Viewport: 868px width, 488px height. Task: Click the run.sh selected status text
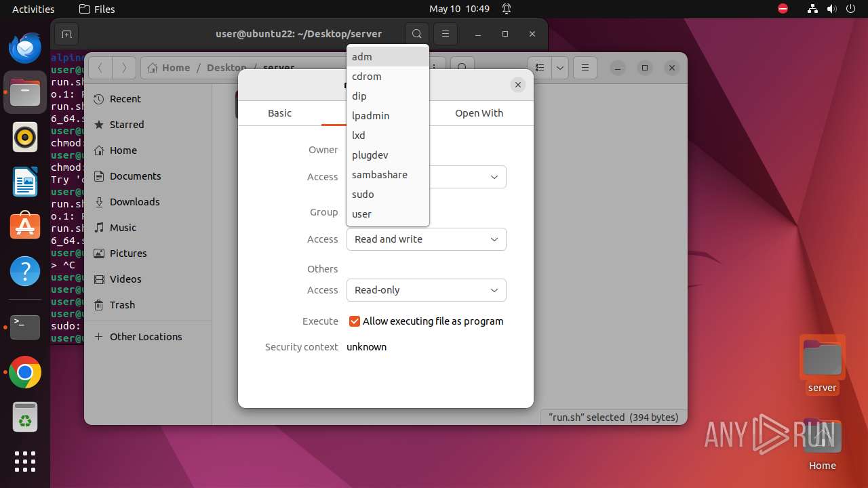[614, 418]
